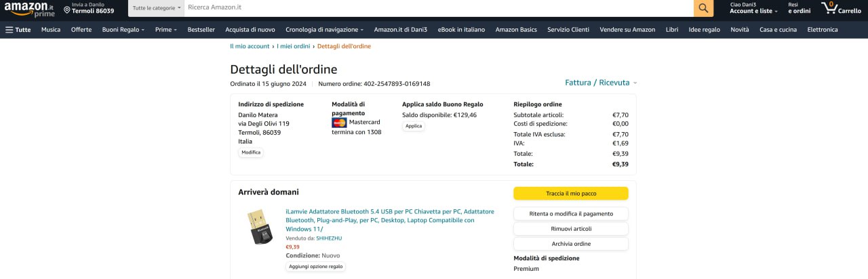Click into the Ricerca Amazon.it search field

[438, 7]
